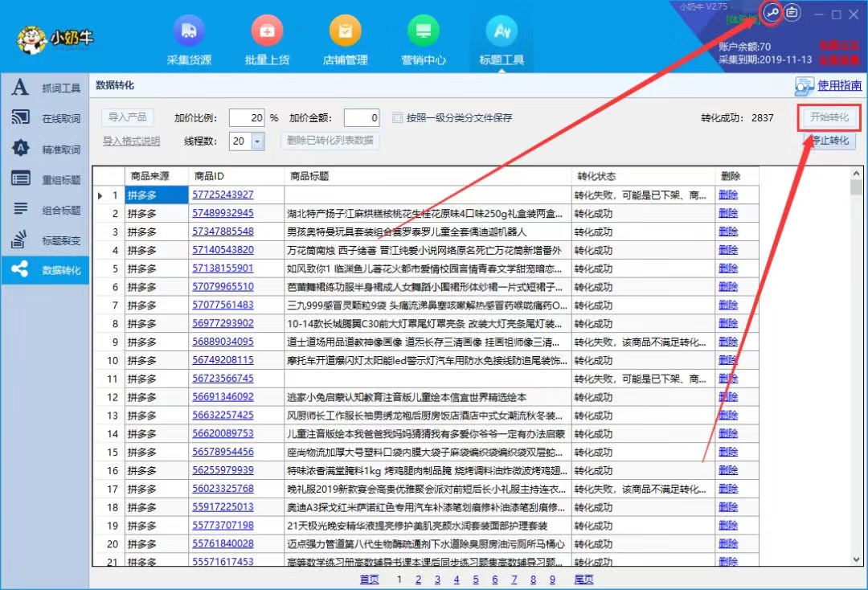The width and height of the screenshot is (868, 590).
Task: Click 删除 for product 57347885548
Action: coord(728,231)
